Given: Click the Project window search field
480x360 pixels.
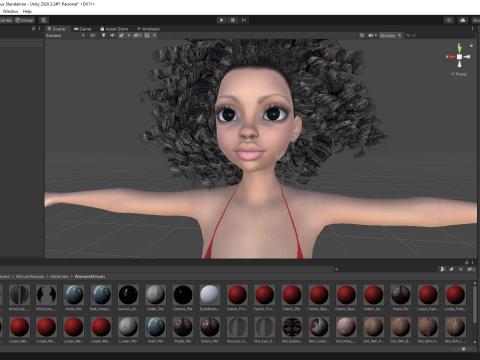Looking at the screenshot, I should click(x=385, y=269).
